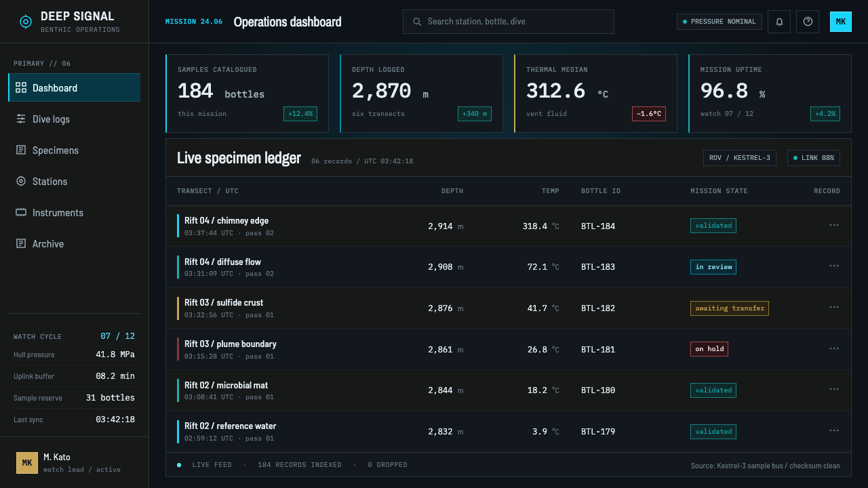Image resolution: width=868 pixels, height=488 pixels.
Task: Click the search magnifier icon
Action: click(417, 22)
